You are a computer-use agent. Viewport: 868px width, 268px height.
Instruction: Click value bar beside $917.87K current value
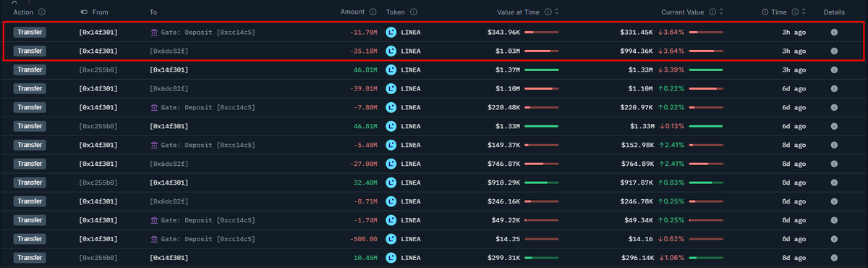(707, 183)
